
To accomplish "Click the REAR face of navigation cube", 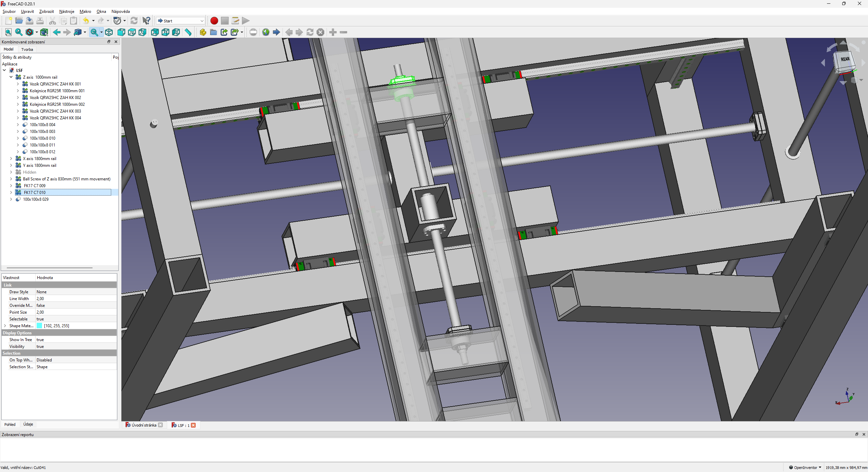I will 845,60.
